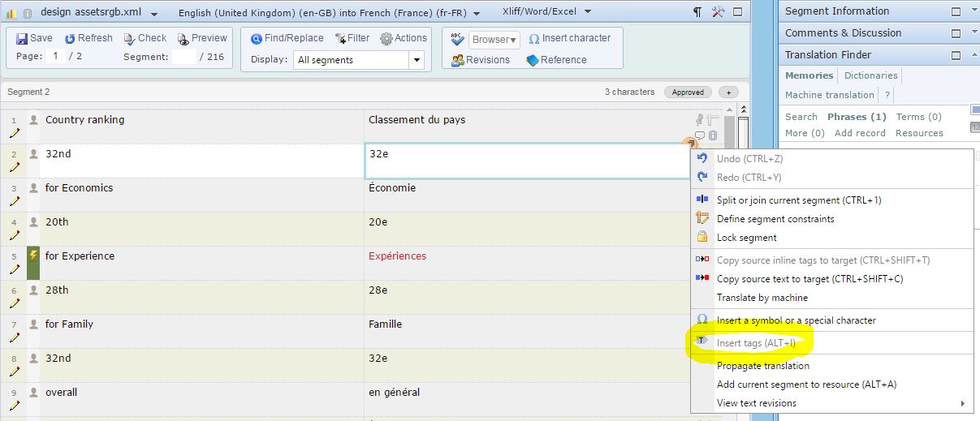
Task: Click pencil icon on segment 7
Action: pyautogui.click(x=14, y=337)
